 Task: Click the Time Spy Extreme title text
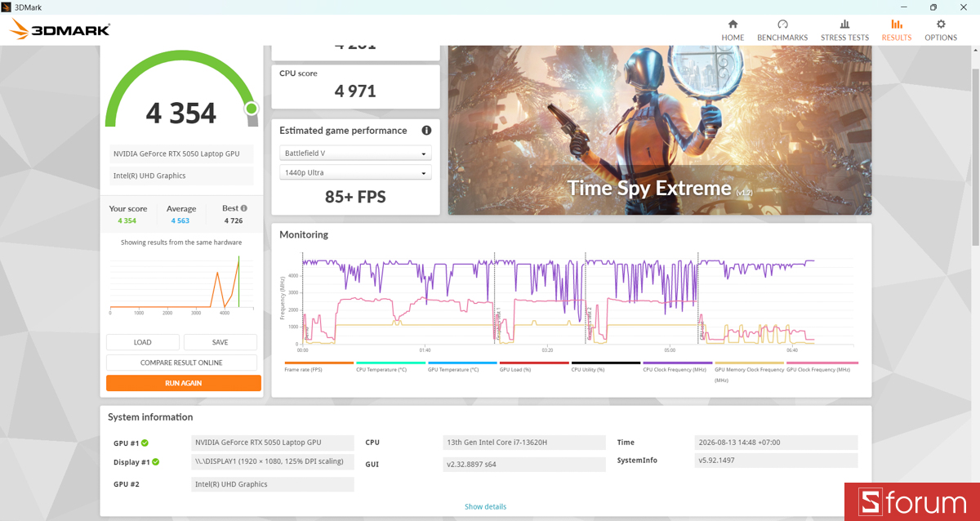649,188
